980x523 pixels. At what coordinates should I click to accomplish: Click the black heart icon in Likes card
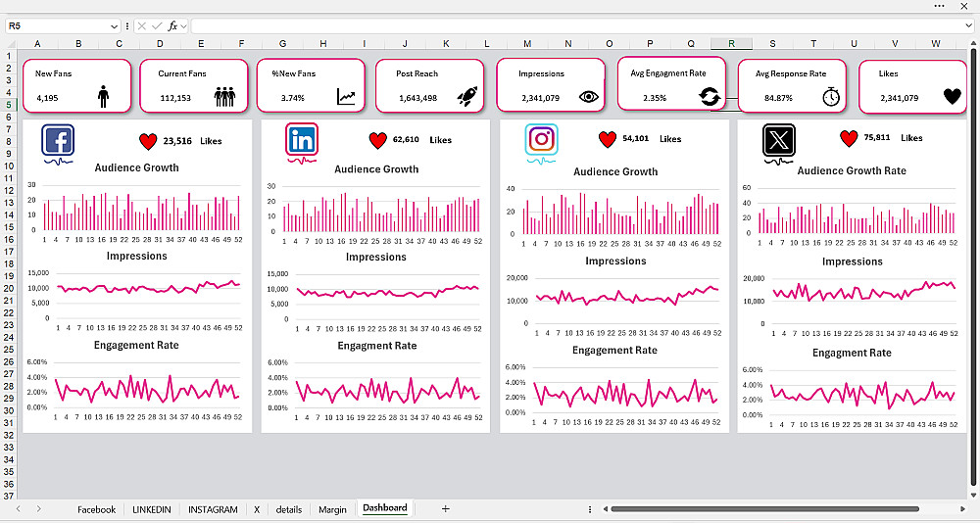[x=952, y=96]
